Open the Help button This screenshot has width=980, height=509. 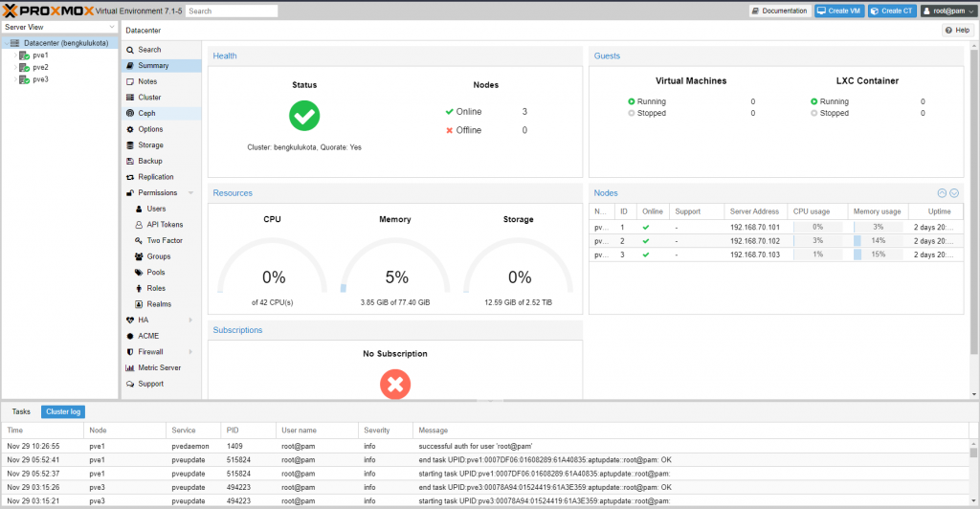(957, 30)
